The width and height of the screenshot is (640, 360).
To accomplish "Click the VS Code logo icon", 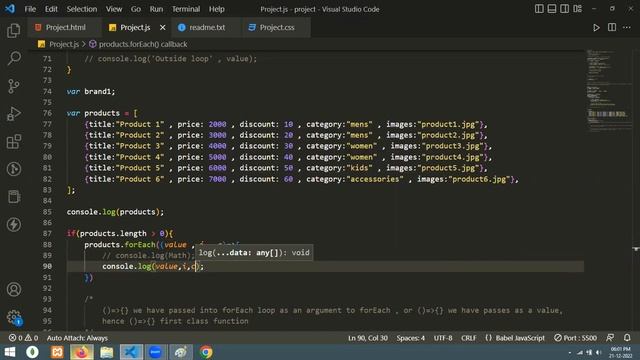I will coord(9,9).
